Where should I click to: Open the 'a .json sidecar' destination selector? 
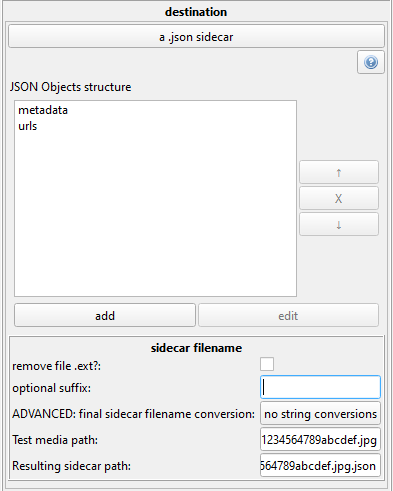tap(196, 36)
